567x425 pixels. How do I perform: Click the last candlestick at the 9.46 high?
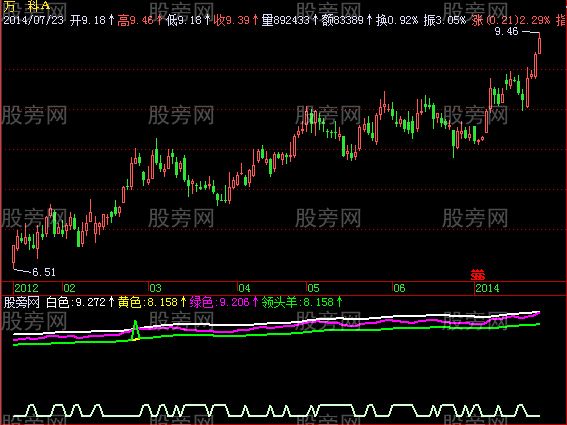539,43
